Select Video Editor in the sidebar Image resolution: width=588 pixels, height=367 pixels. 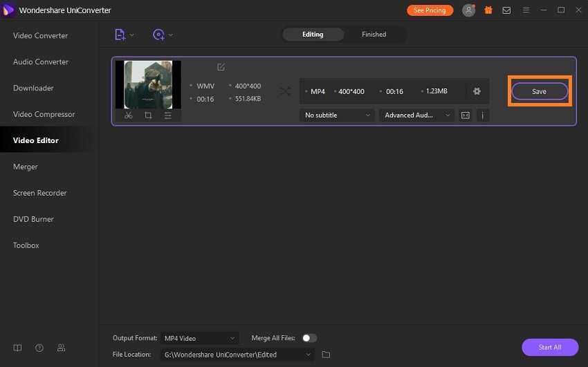[36, 140]
